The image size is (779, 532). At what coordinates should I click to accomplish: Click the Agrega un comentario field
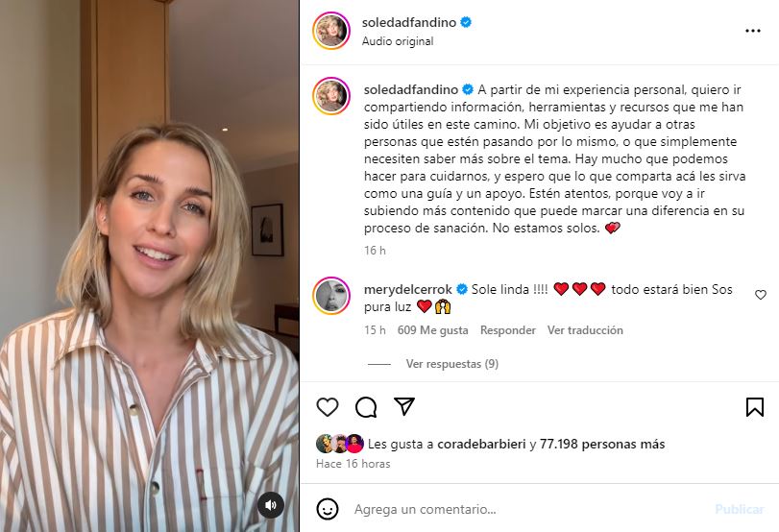click(526, 509)
